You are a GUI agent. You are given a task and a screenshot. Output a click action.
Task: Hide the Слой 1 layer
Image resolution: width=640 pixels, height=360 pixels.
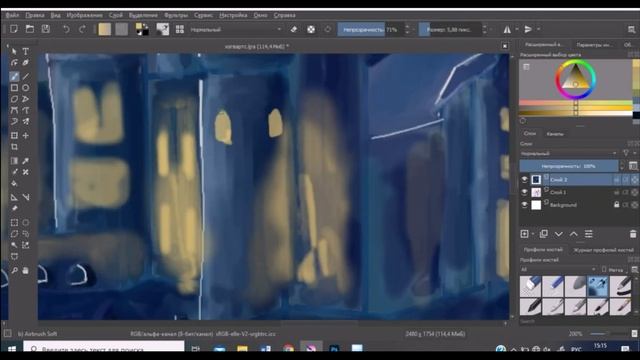(x=524, y=192)
